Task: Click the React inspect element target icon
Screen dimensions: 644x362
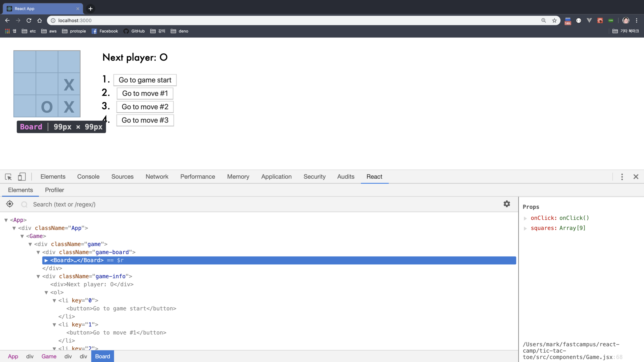Action: coord(10,204)
